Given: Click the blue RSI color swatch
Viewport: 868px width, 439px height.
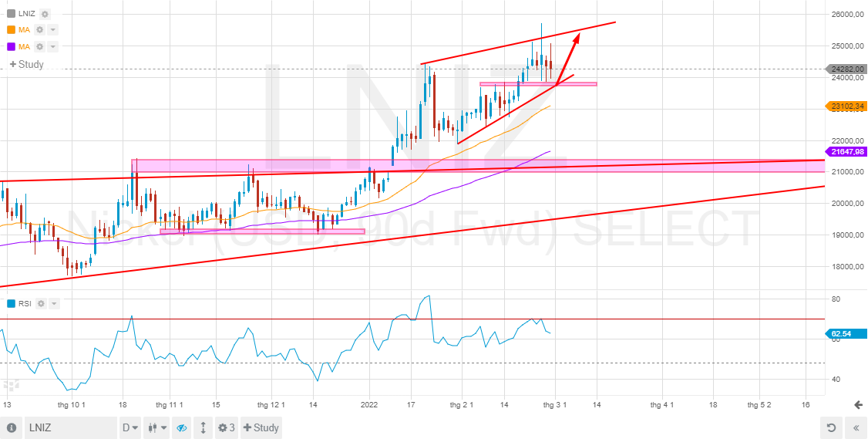Looking at the screenshot, I should point(11,303).
